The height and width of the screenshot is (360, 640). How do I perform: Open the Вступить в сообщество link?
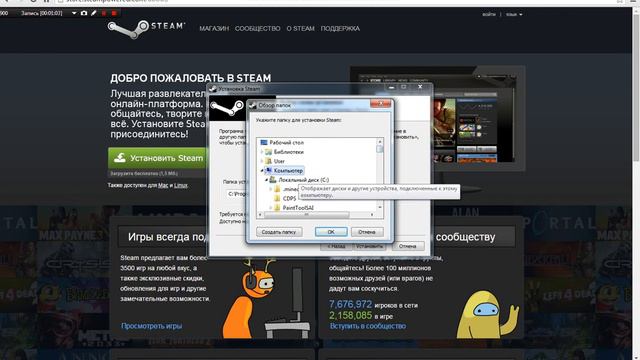click(x=368, y=326)
